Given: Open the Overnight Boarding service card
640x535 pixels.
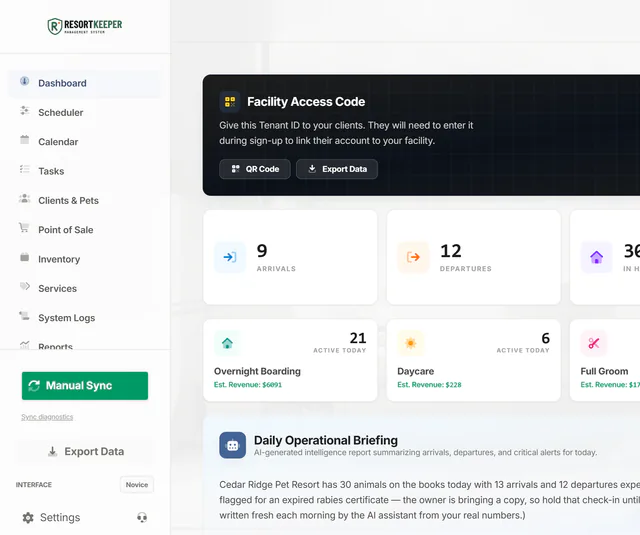Looking at the screenshot, I should click(290, 360).
